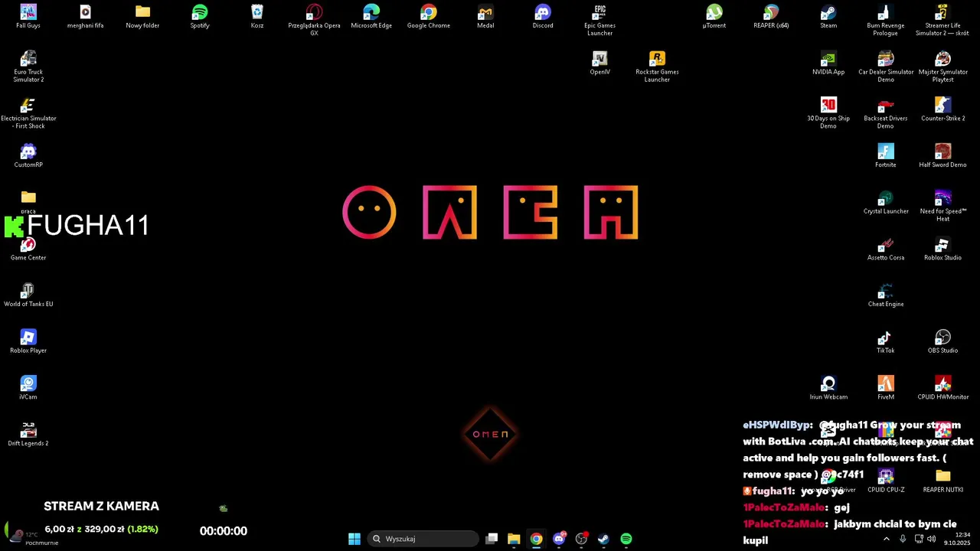
Task: Open Discord from the desktop shortcut
Action: 543,17
